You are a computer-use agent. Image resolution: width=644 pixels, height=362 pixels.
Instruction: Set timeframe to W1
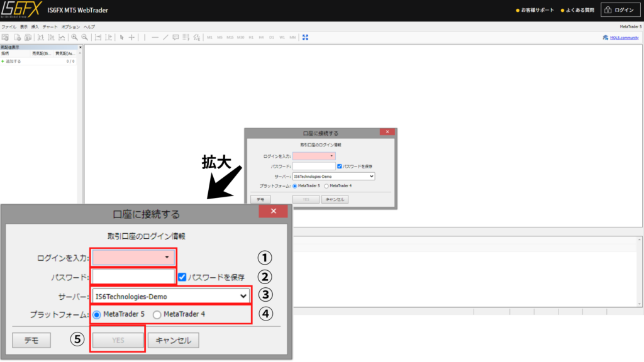282,37
